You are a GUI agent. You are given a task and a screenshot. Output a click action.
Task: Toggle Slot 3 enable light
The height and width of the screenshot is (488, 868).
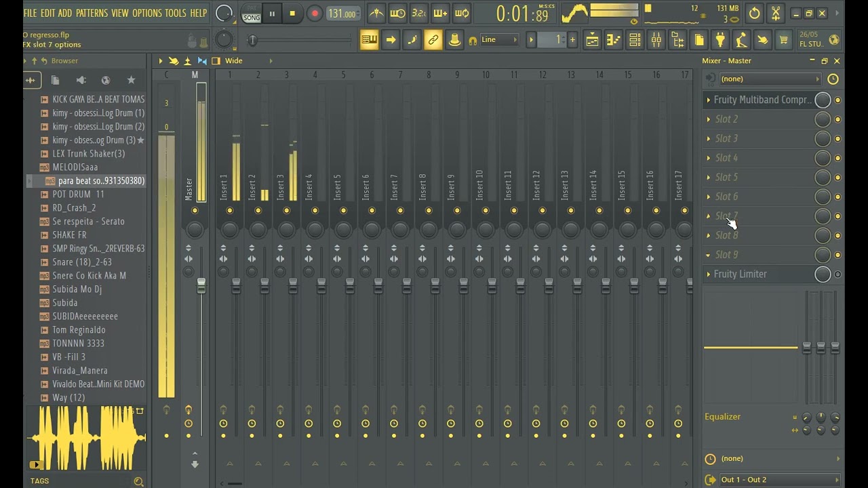(837, 139)
